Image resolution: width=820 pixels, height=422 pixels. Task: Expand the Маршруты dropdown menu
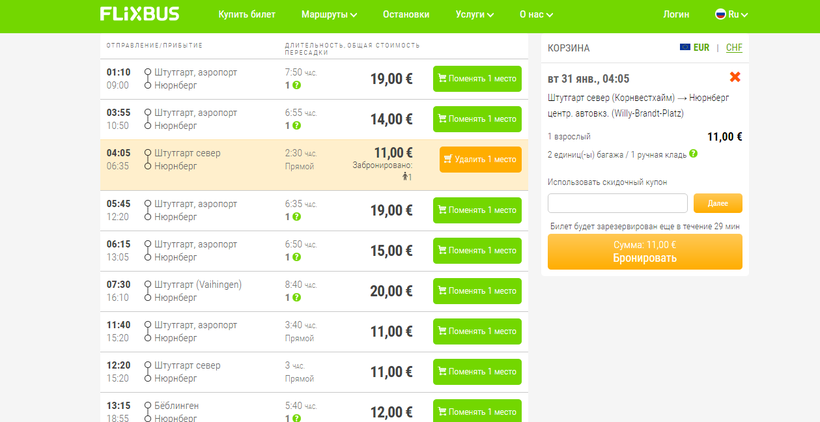click(329, 15)
